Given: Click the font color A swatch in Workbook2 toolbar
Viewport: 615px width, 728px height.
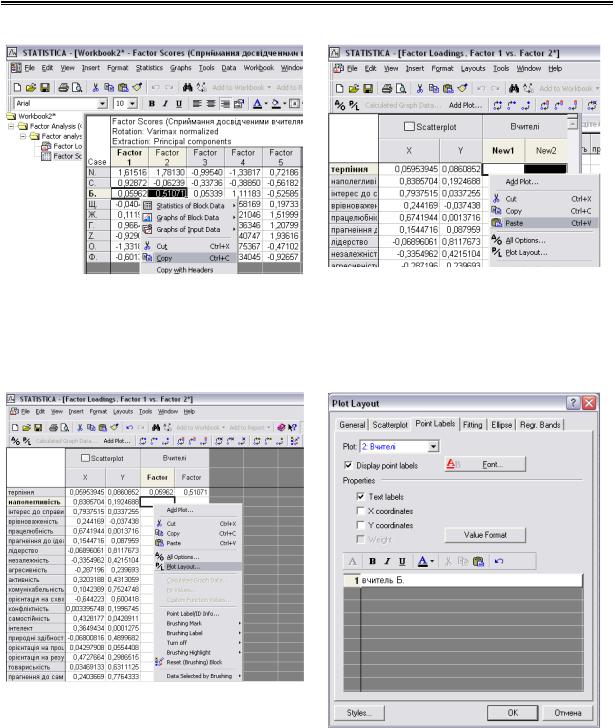Looking at the screenshot, I should 257,104.
